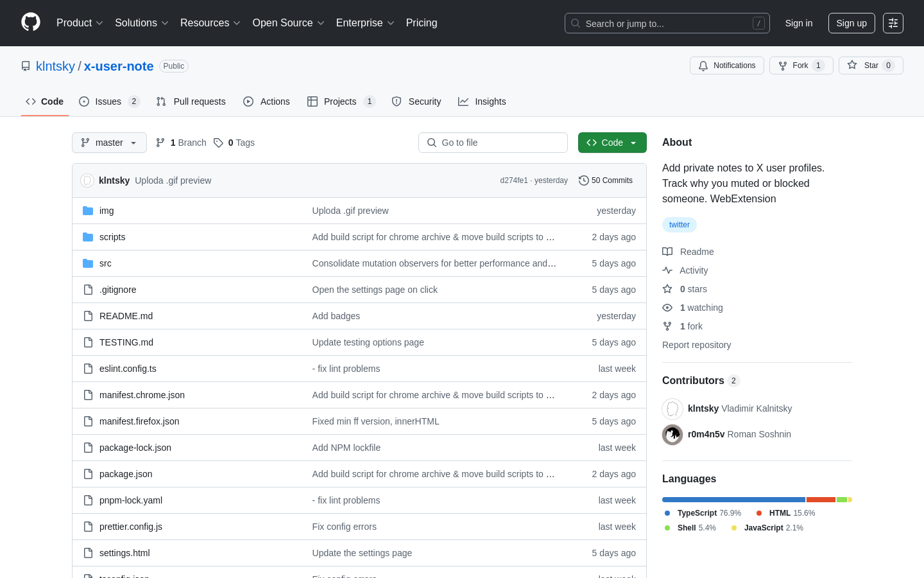Switch to the Security tab
Screen dimensions: 924x578
pos(416,101)
